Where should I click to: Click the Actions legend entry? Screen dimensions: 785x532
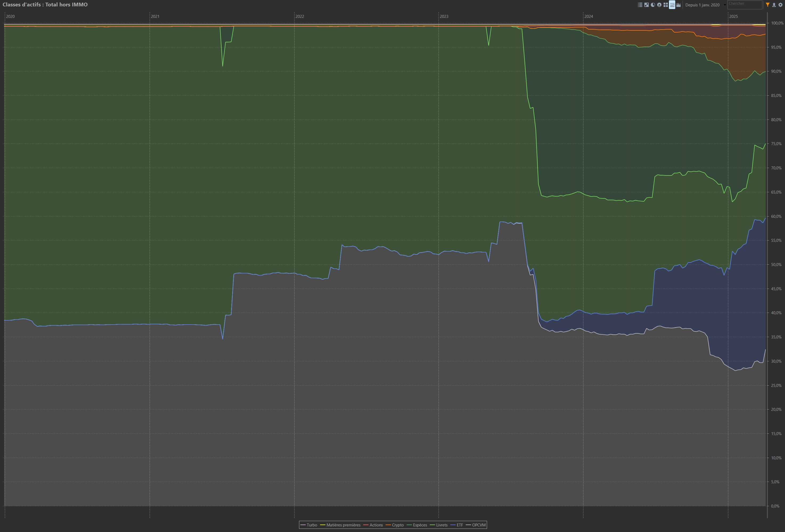pyautogui.click(x=376, y=525)
